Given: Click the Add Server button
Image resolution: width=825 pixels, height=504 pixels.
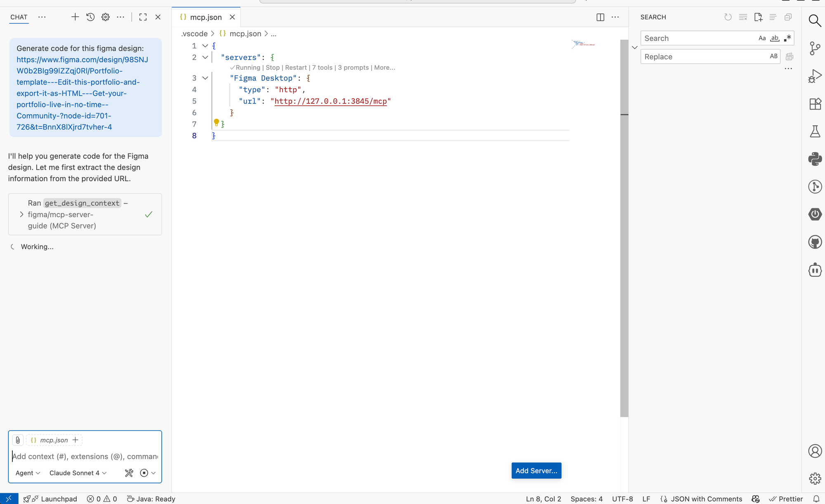Looking at the screenshot, I should [x=536, y=470].
